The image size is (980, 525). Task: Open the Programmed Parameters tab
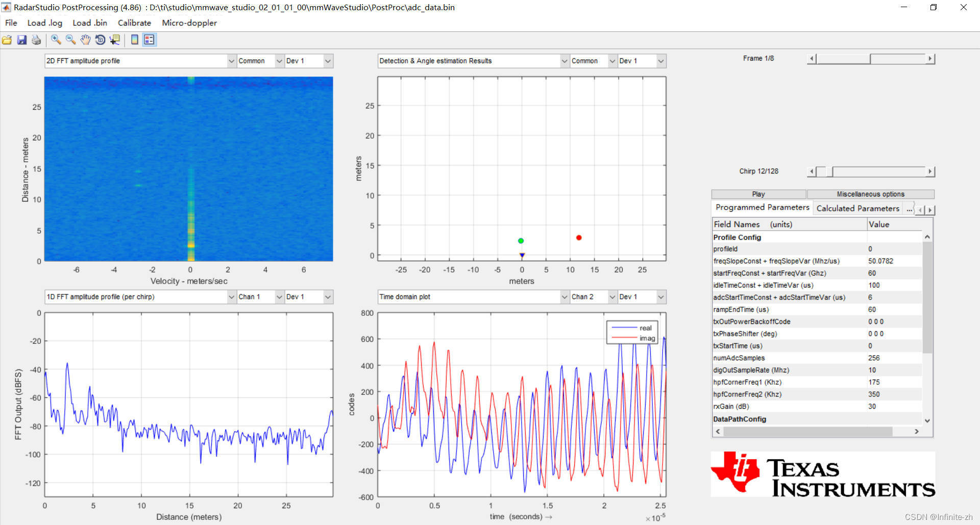(762, 208)
